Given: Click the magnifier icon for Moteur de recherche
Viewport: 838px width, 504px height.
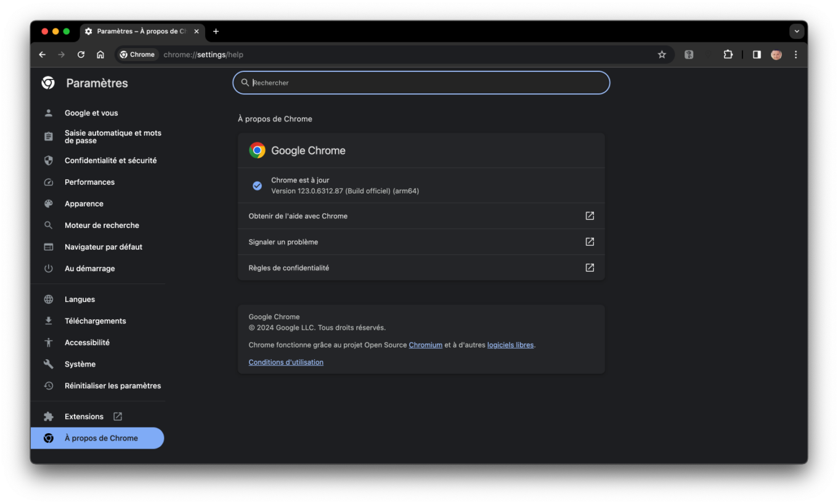Looking at the screenshot, I should click(49, 225).
